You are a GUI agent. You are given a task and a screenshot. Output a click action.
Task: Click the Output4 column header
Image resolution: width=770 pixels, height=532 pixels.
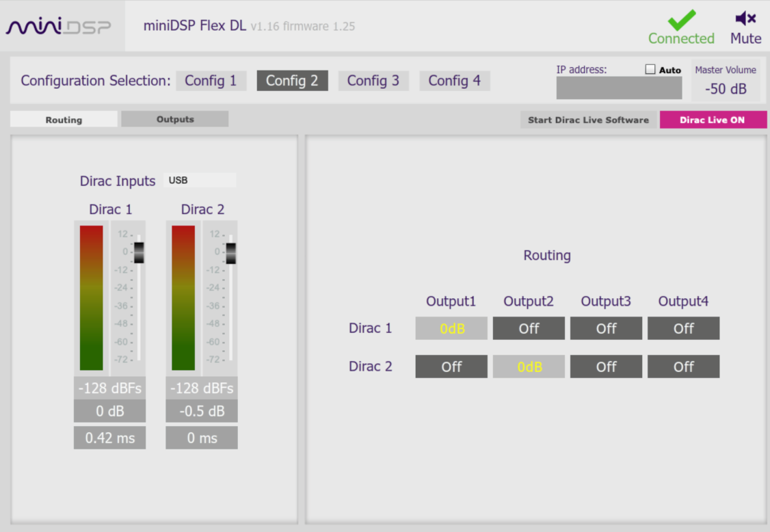[683, 301]
